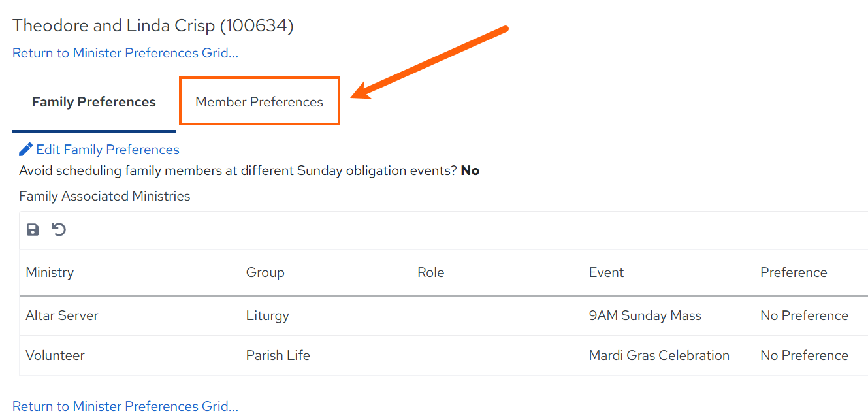Select the Family Preferences tab

(94, 102)
